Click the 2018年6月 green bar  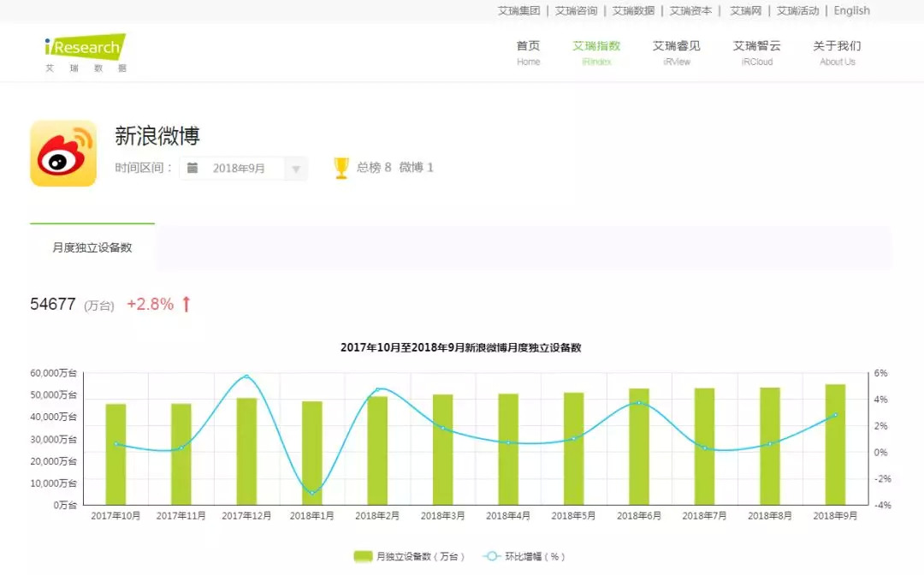639,447
